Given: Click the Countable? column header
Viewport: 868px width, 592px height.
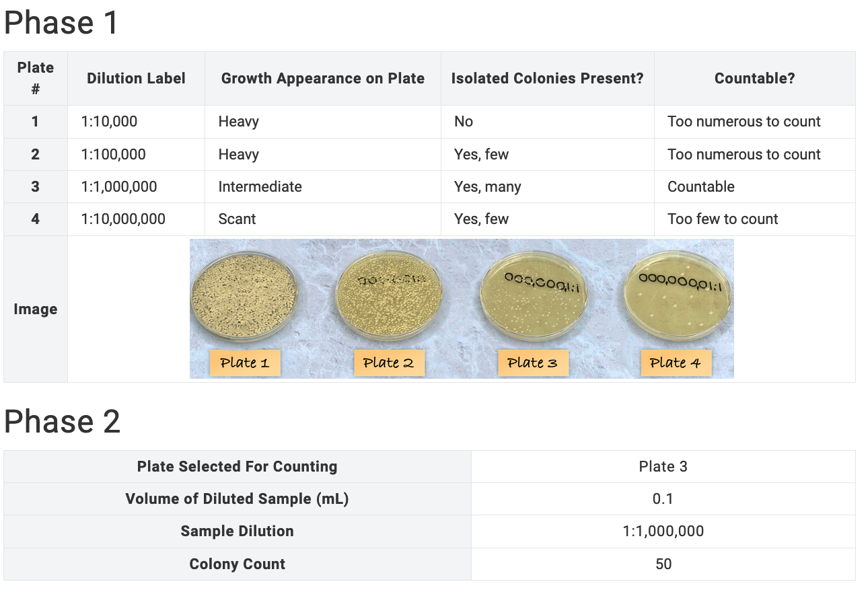Looking at the screenshot, I should click(x=754, y=78).
